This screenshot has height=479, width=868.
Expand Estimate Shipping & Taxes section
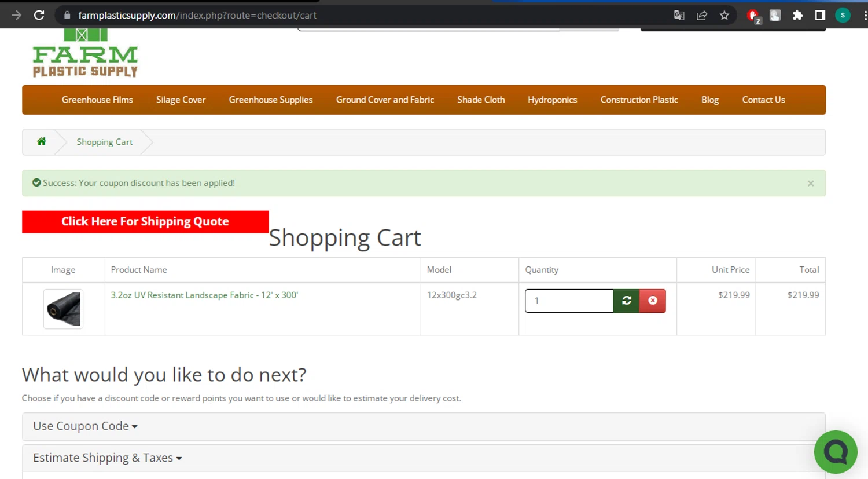click(107, 458)
